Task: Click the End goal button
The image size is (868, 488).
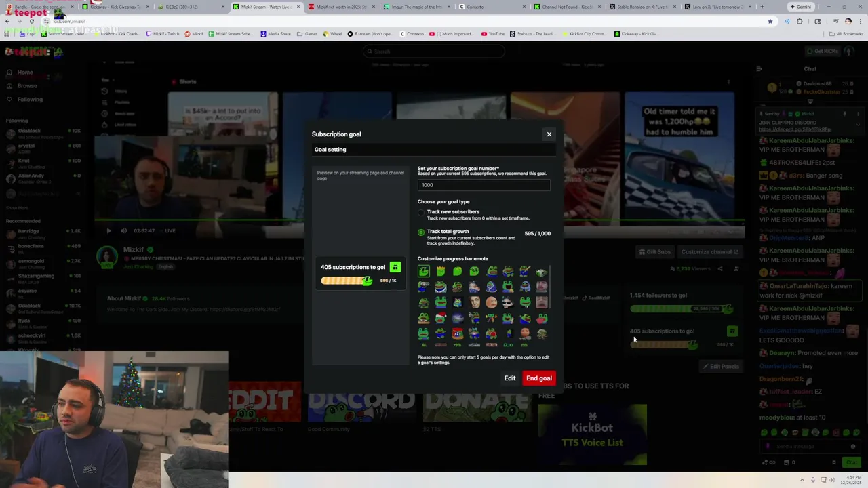Action: tap(539, 378)
